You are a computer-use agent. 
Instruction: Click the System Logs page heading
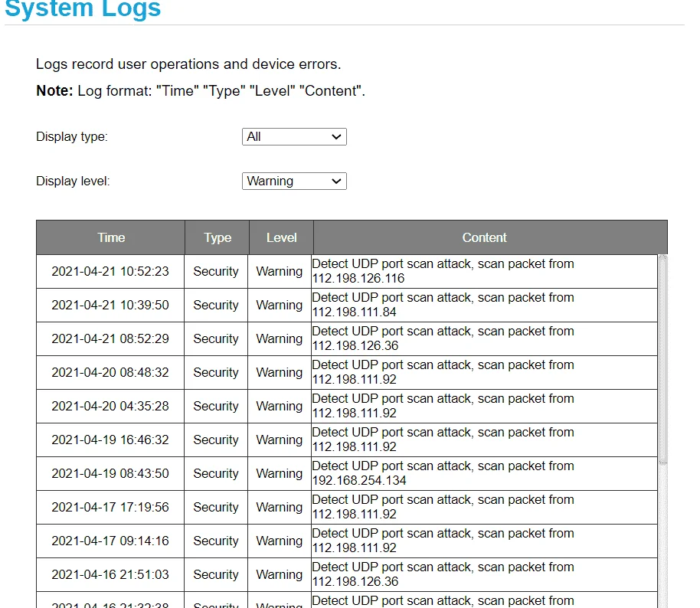[x=83, y=9]
